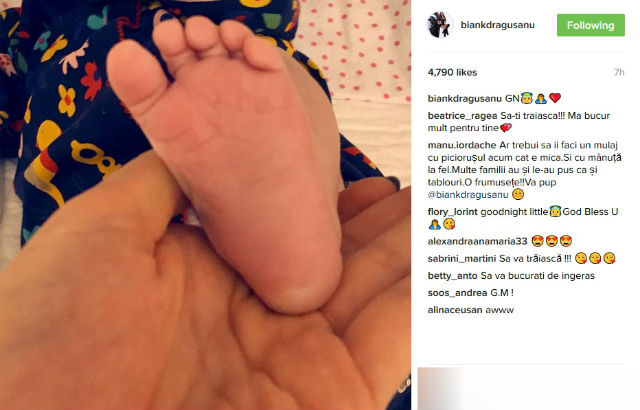This screenshot has width=640, height=410.
Task: Open alexandraanamaria33 commenter profile
Action: [477, 242]
